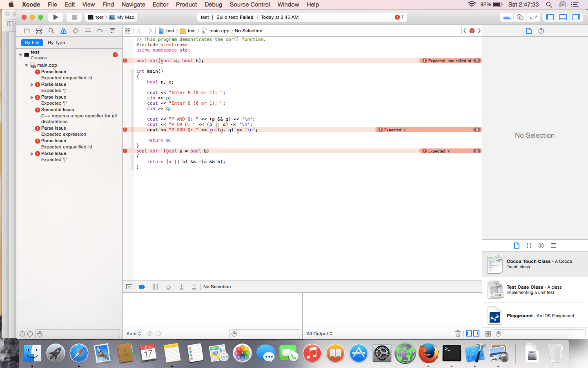Open the Media library icon
588x368 pixels.
[553, 246]
